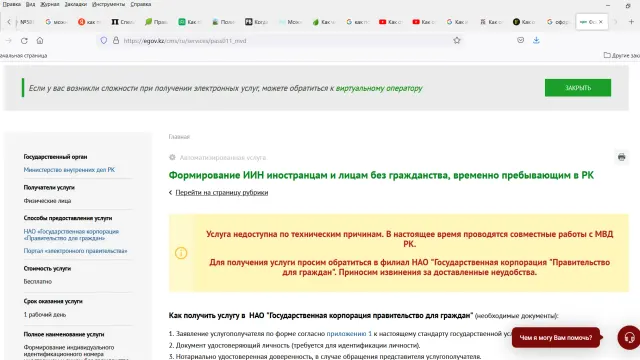Bookmark this page with the star icon
The height and width of the screenshot is (360, 640).
pos(457,40)
